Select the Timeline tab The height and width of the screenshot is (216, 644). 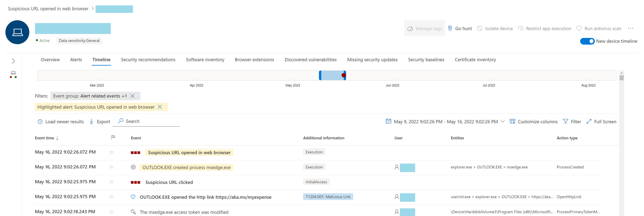[x=101, y=60]
